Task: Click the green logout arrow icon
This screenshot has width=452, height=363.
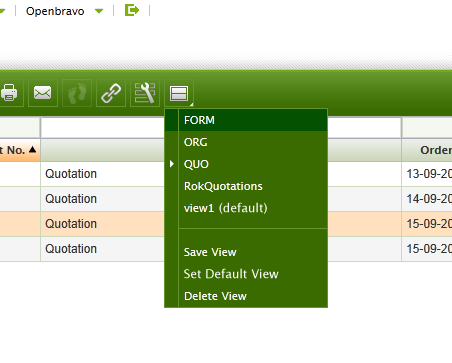Action: tap(132, 10)
